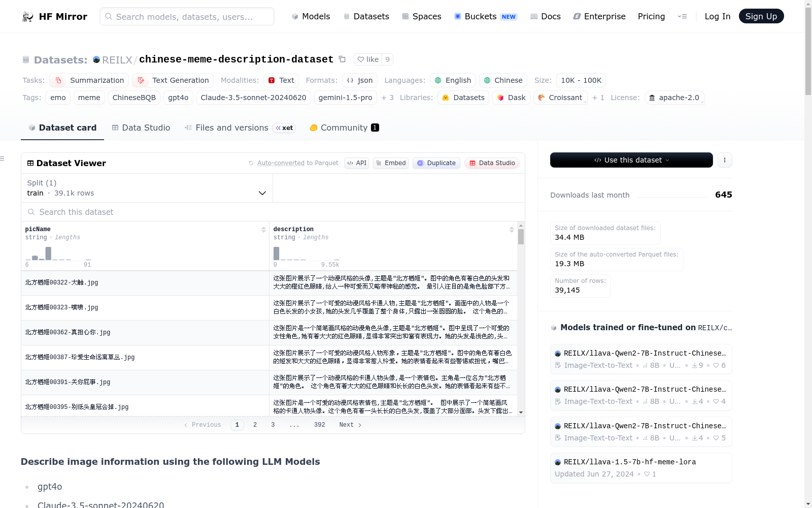Go to Next page of dataset rows

pyautogui.click(x=350, y=425)
